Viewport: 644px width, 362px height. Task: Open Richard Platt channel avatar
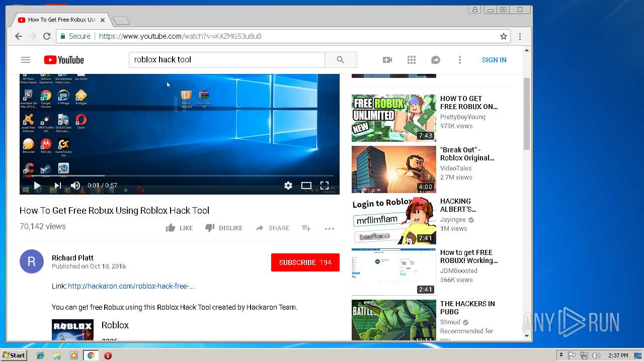tap(32, 261)
